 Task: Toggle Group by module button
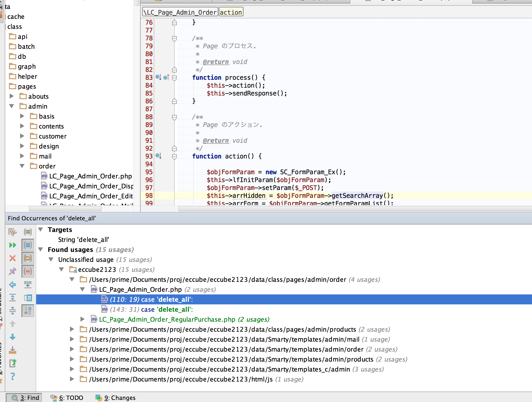[28, 245]
